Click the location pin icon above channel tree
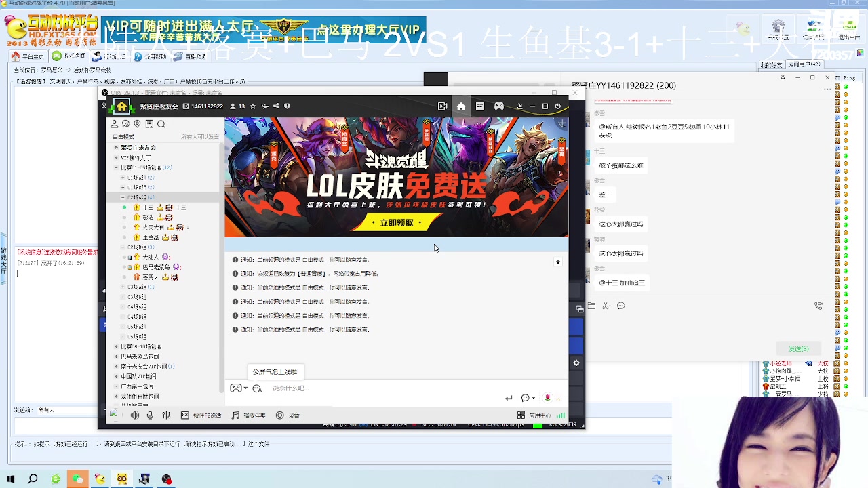 [138, 124]
